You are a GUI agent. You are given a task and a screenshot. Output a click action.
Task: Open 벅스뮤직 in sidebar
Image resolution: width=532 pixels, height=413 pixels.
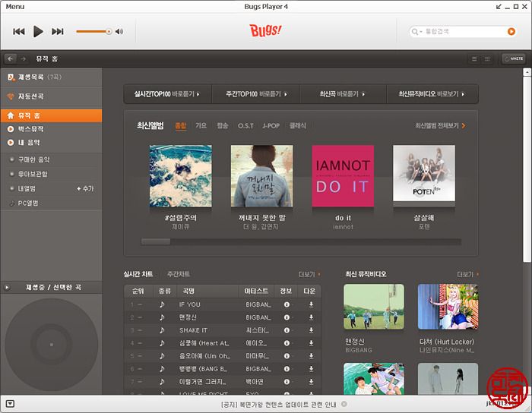click(51, 129)
